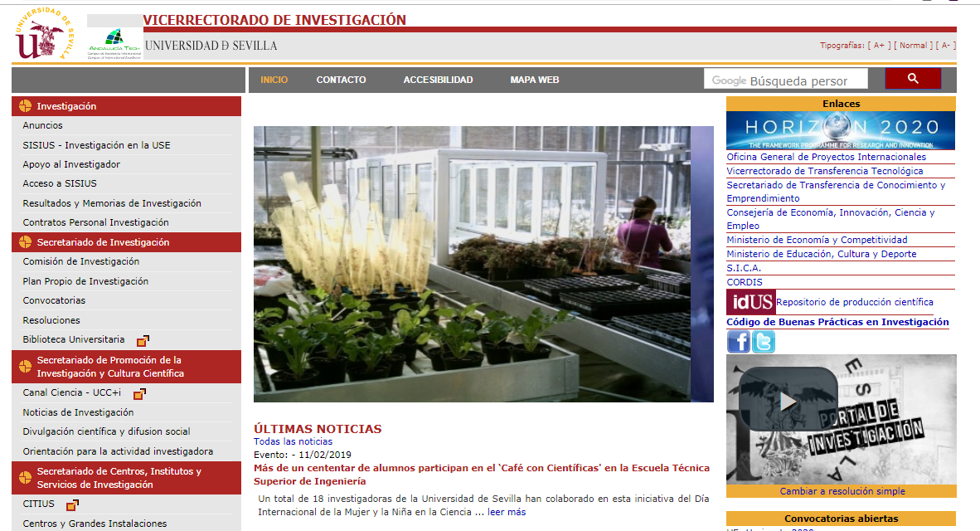Open the Twitter bird icon link
Screen dimensions: 980x531
pos(764,342)
